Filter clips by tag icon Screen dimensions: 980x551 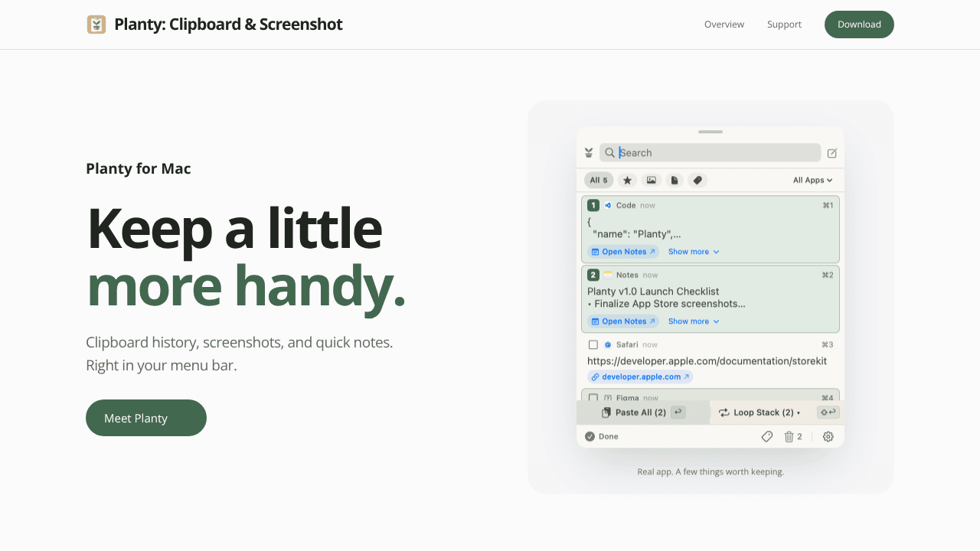point(697,181)
